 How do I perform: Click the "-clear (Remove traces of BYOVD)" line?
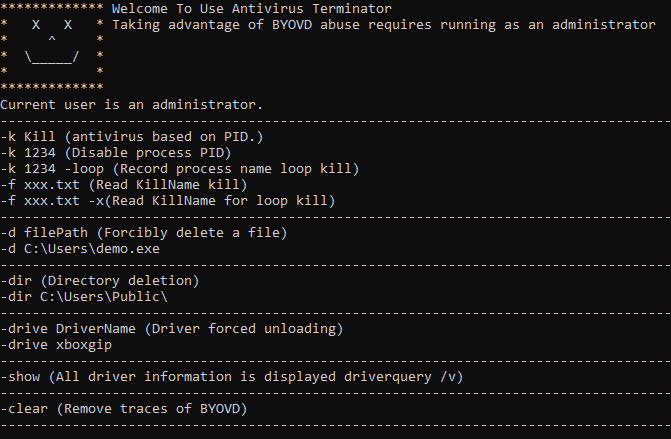point(124,409)
